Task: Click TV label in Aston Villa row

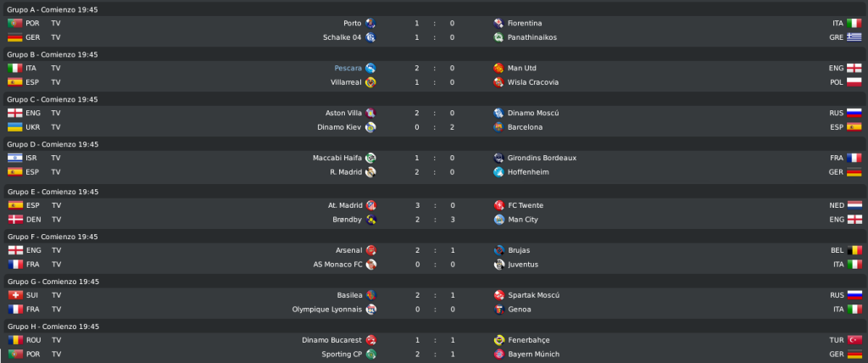Action: (56, 113)
